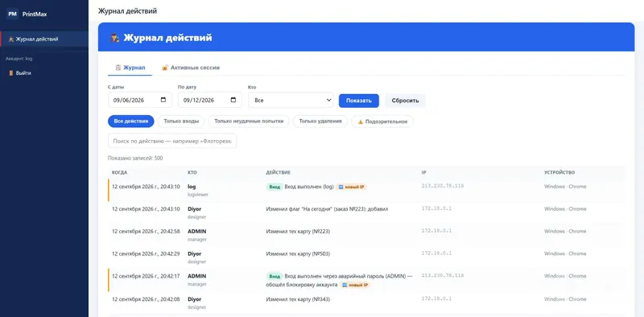Screen dimensions: 644x317
Task: Switch to Активные сессии tab
Action: [191, 68]
